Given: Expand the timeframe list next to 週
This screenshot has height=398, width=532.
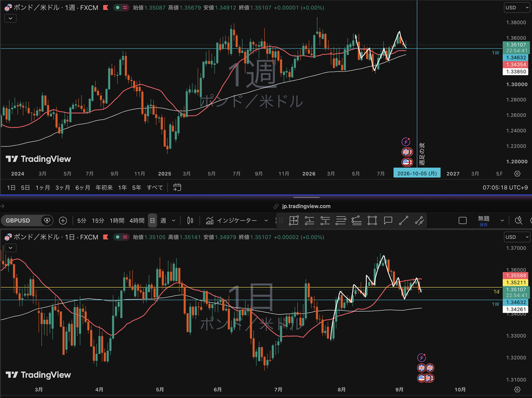Looking at the screenshot, I should (174, 220).
